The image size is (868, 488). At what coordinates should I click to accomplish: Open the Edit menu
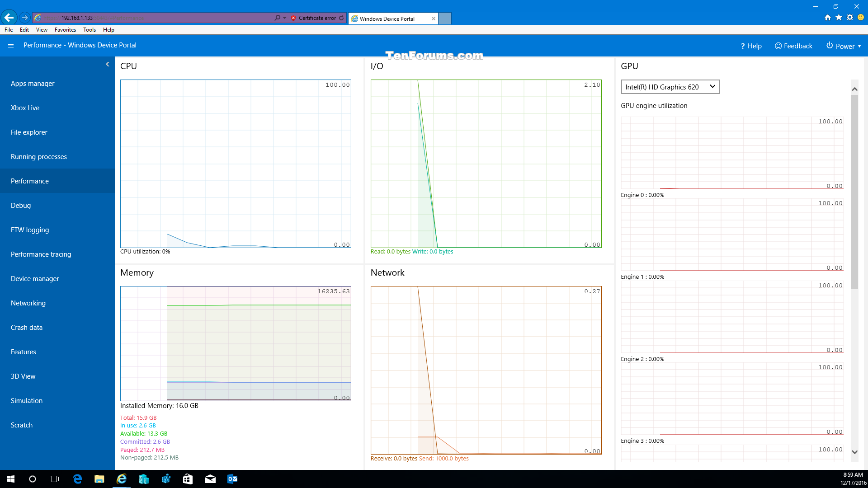[24, 30]
